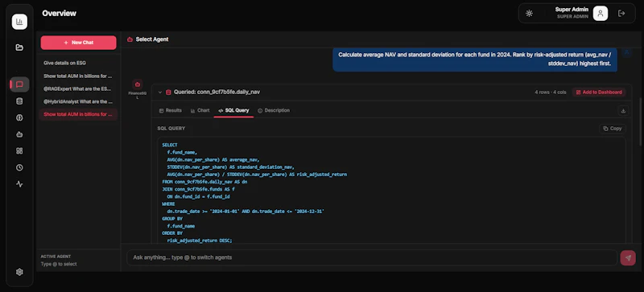Click the 'risk_adjusted_return' AS line
Screen dimensions: 644x292
pos(257,175)
